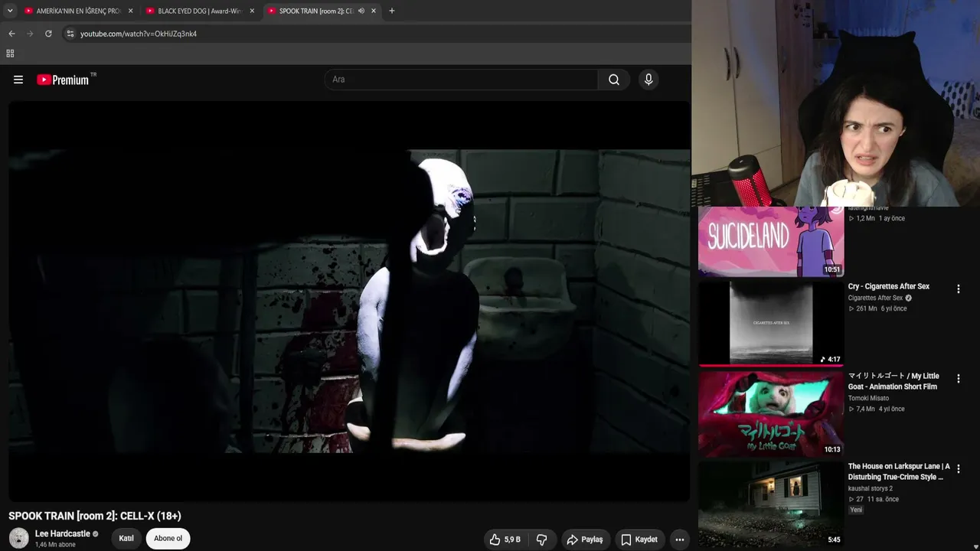Open My Little Goat - Animation Short Film title
The width and height of the screenshot is (980, 551).
893,381
